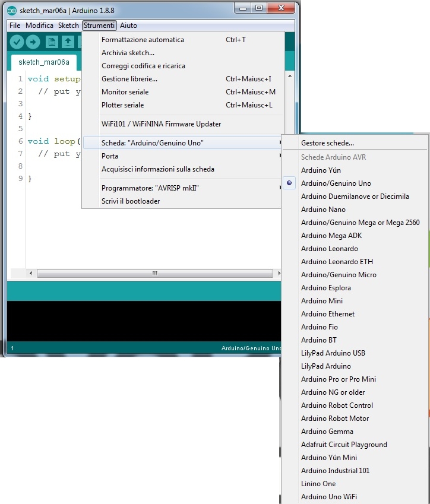Image resolution: width=430 pixels, height=504 pixels.
Task: Select Arduino Uno WiFi board
Action: coord(355,497)
